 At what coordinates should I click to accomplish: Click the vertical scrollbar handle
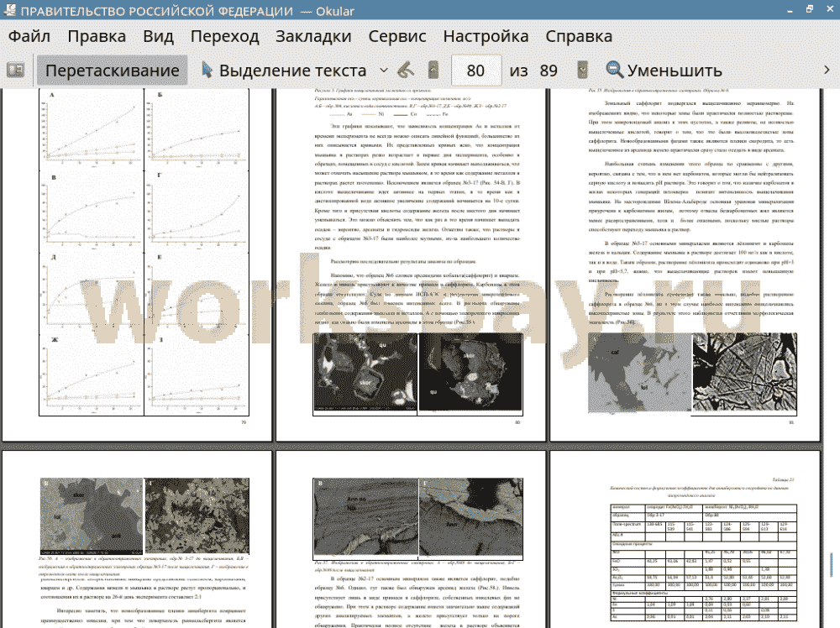832,565
